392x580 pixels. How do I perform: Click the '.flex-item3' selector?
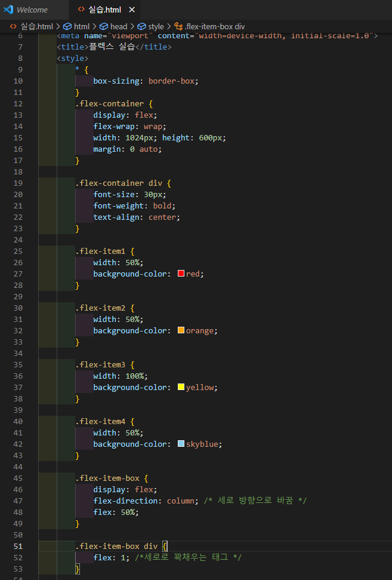tap(100, 365)
